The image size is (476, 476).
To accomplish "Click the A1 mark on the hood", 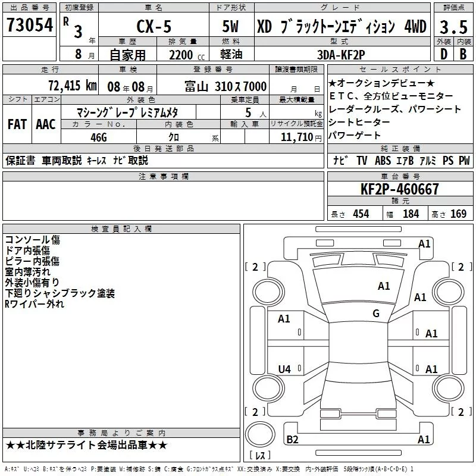I will tap(384, 286).
